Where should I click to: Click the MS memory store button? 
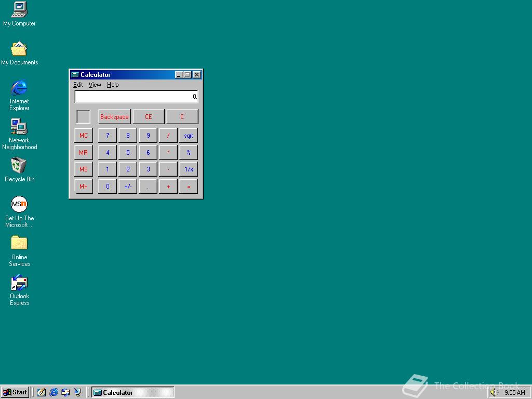(x=84, y=169)
